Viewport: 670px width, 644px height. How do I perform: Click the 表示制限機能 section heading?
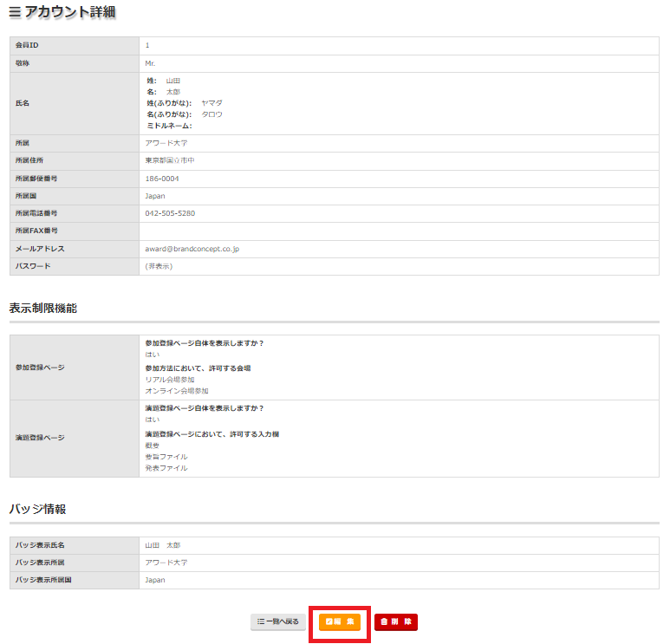point(43,308)
